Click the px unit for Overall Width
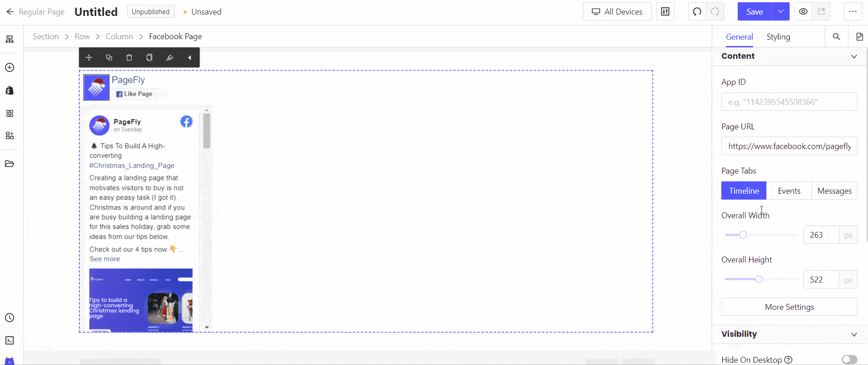 pyautogui.click(x=848, y=235)
